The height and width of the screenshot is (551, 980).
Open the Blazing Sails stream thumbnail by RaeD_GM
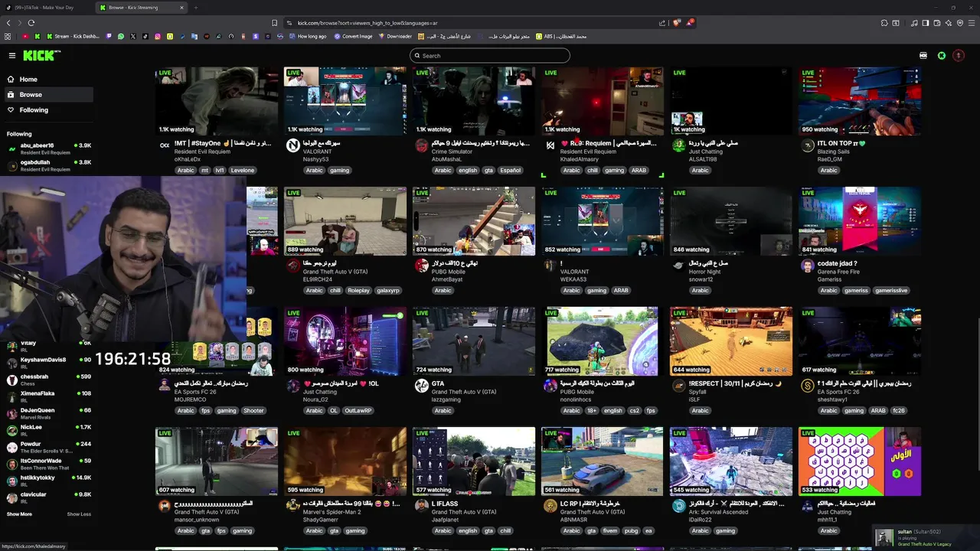(x=860, y=101)
